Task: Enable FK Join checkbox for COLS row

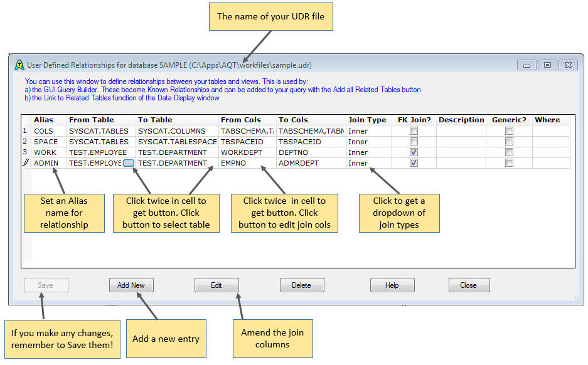Action: [414, 131]
